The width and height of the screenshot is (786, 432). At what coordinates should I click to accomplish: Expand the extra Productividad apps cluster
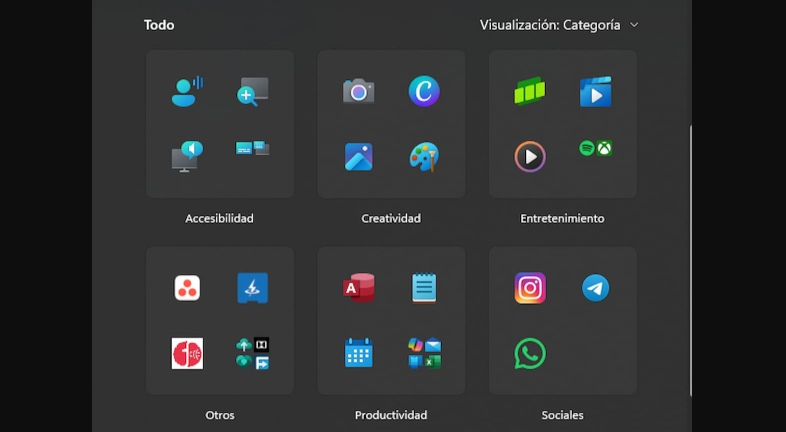coord(424,353)
